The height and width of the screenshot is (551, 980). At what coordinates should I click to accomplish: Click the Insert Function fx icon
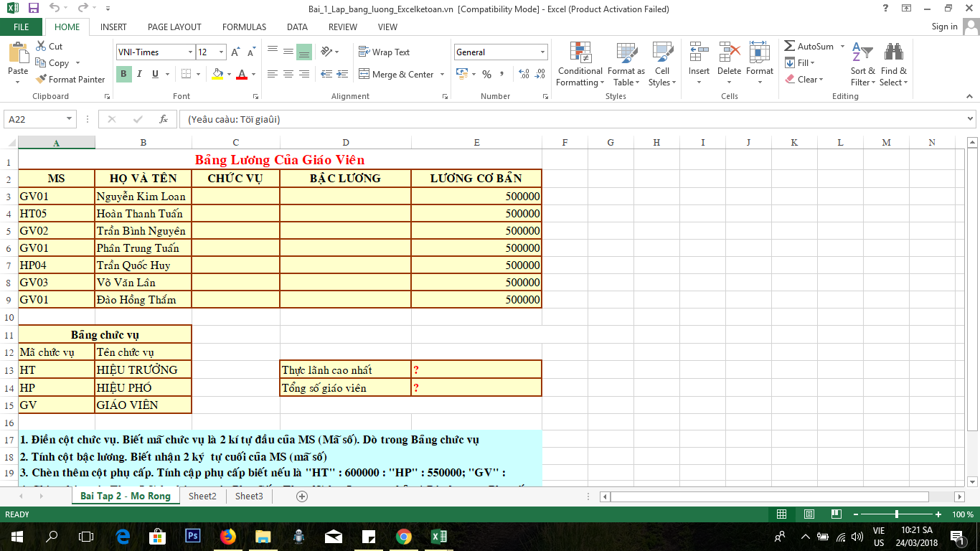click(x=164, y=119)
